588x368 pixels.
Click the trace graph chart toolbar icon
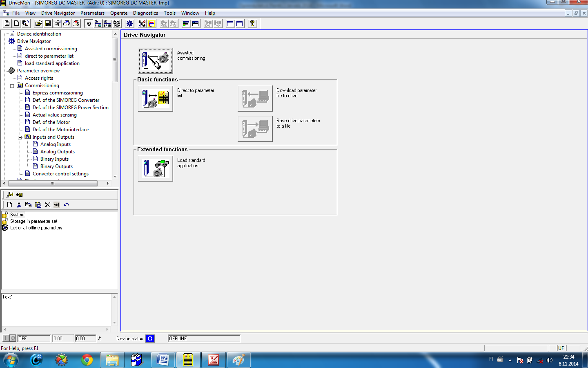(151, 24)
